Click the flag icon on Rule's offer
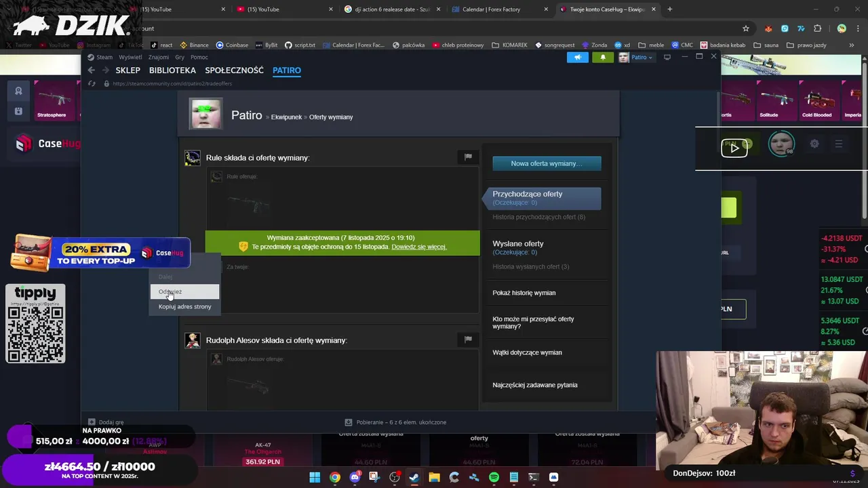Viewport: 868px width, 488px height. [468, 157]
